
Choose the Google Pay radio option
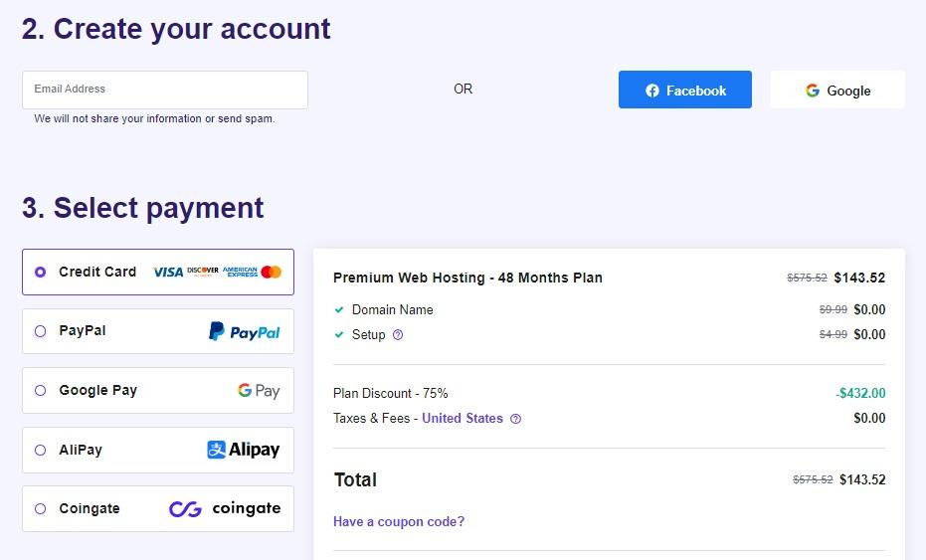pyautogui.click(x=40, y=391)
